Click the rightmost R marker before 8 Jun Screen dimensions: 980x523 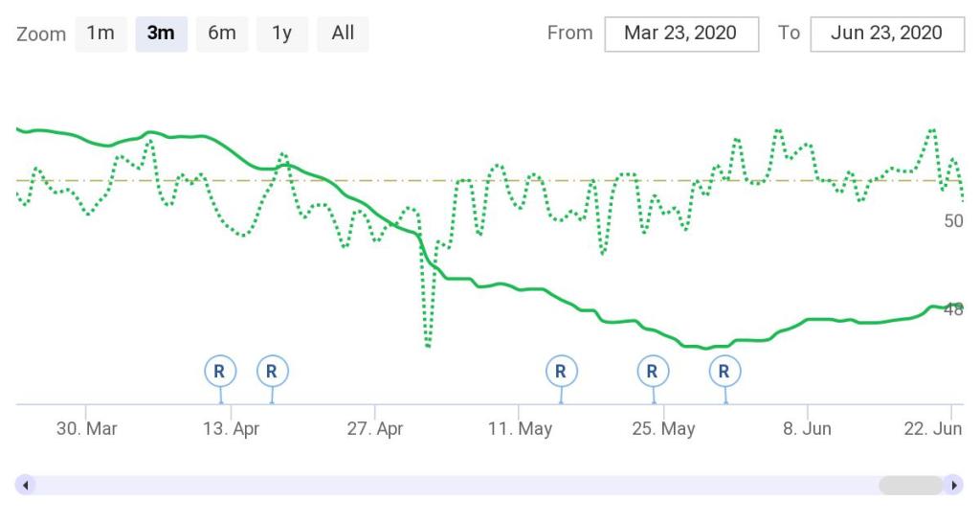tap(724, 371)
